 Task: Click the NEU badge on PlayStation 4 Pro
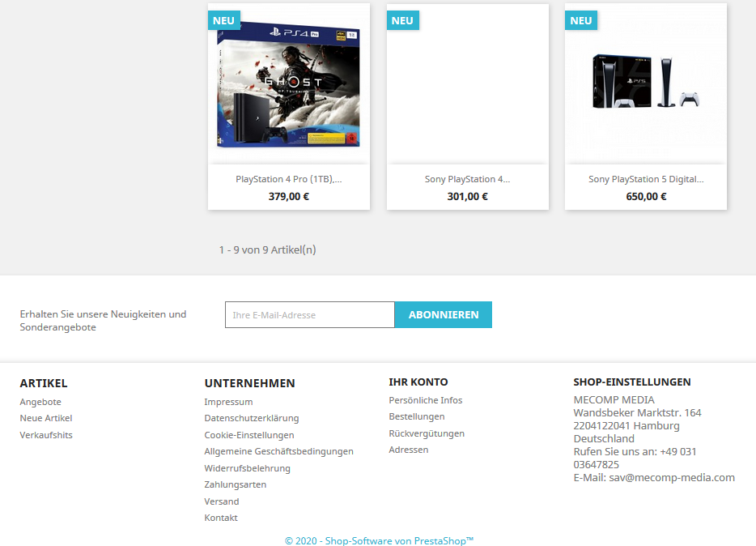click(223, 21)
